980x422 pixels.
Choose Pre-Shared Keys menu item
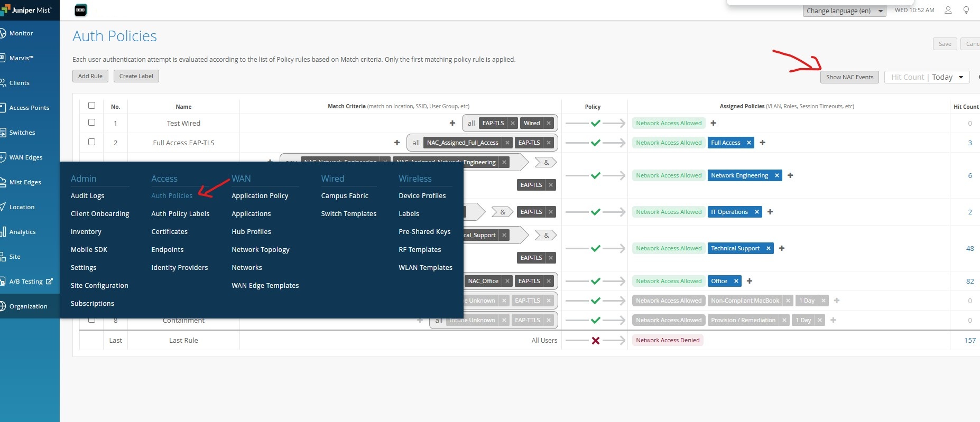pyautogui.click(x=424, y=231)
